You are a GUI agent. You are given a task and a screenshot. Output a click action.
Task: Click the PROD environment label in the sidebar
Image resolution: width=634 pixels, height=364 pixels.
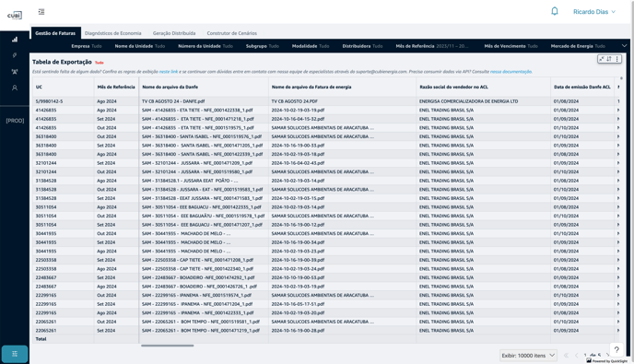coord(15,121)
